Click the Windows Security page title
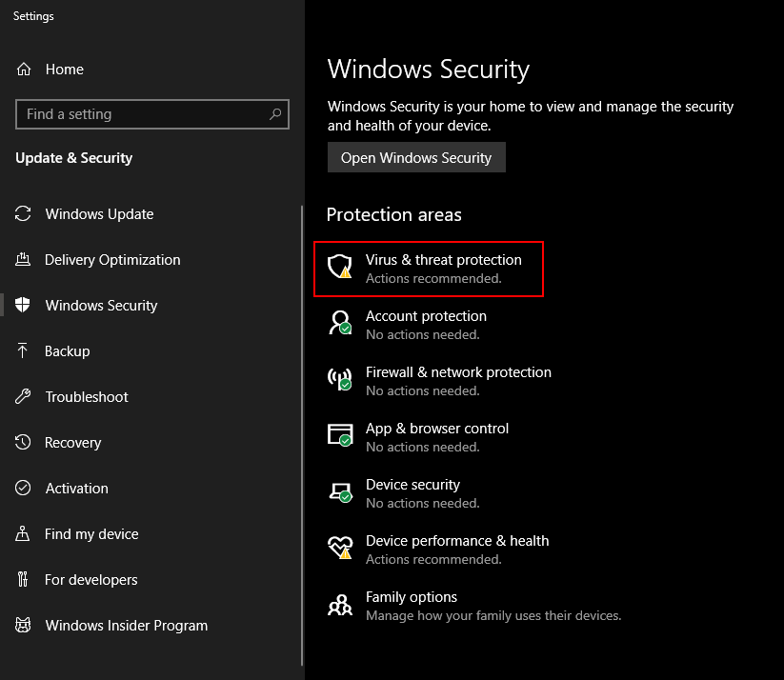 click(429, 69)
